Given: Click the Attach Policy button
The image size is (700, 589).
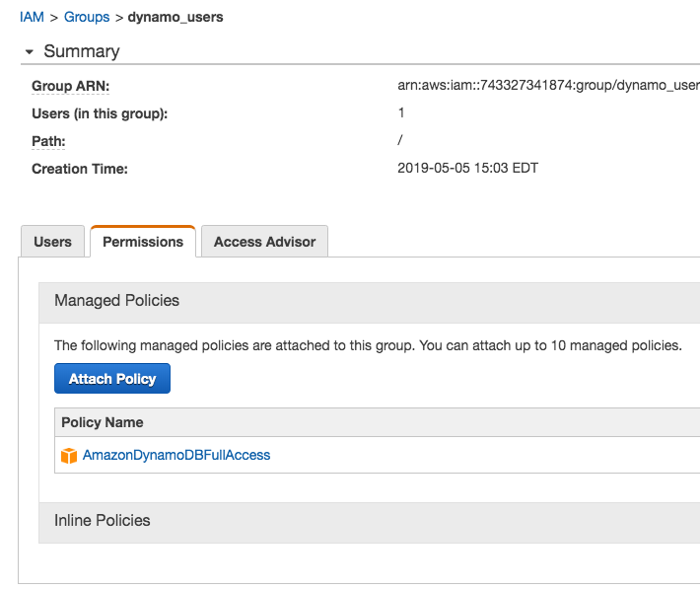Looking at the screenshot, I should [x=112, y=379].
